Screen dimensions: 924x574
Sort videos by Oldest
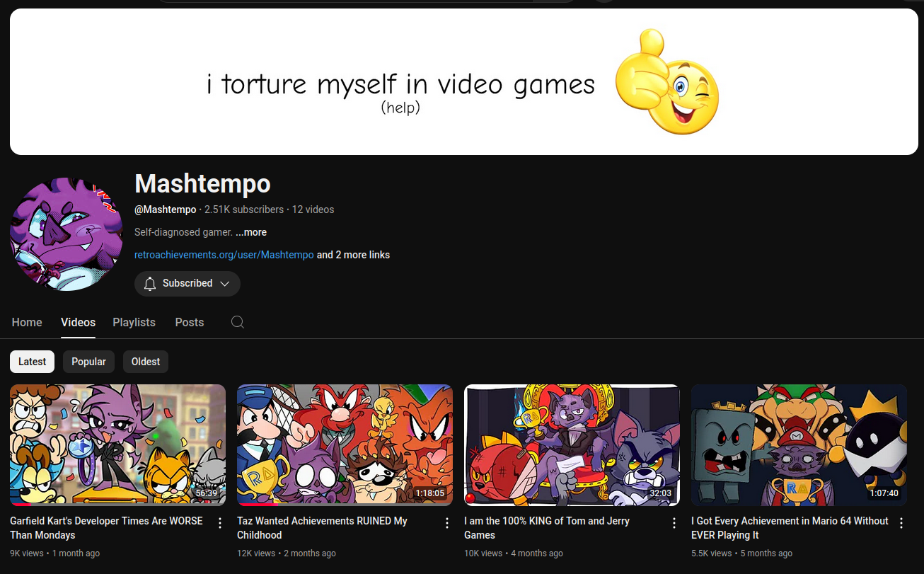[146, 362]
